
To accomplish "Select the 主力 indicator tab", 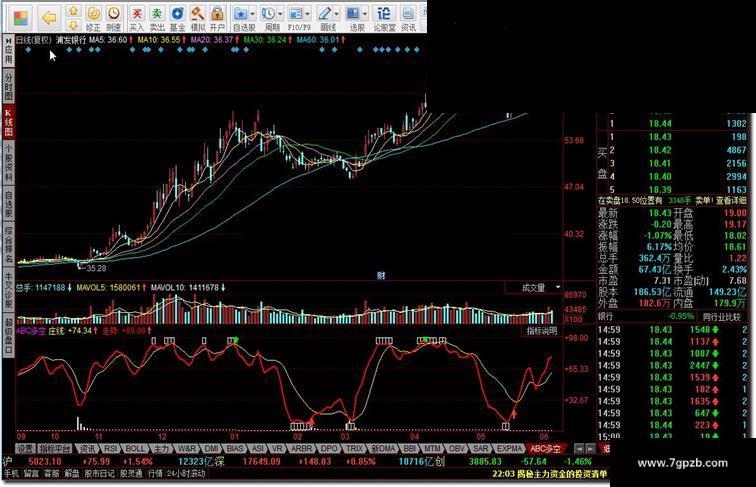I will point(162,448).
